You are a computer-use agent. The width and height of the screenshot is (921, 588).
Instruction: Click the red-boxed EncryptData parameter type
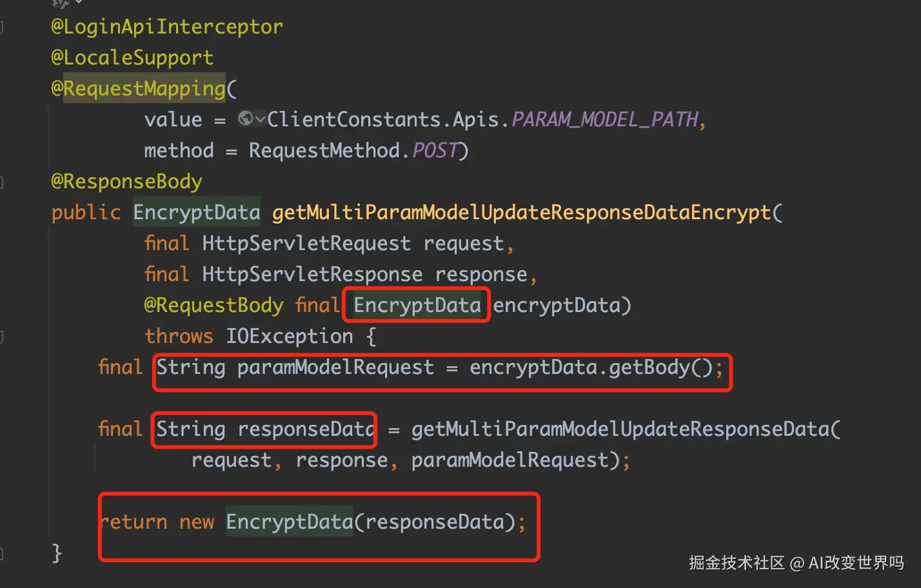tap(417, 305)
